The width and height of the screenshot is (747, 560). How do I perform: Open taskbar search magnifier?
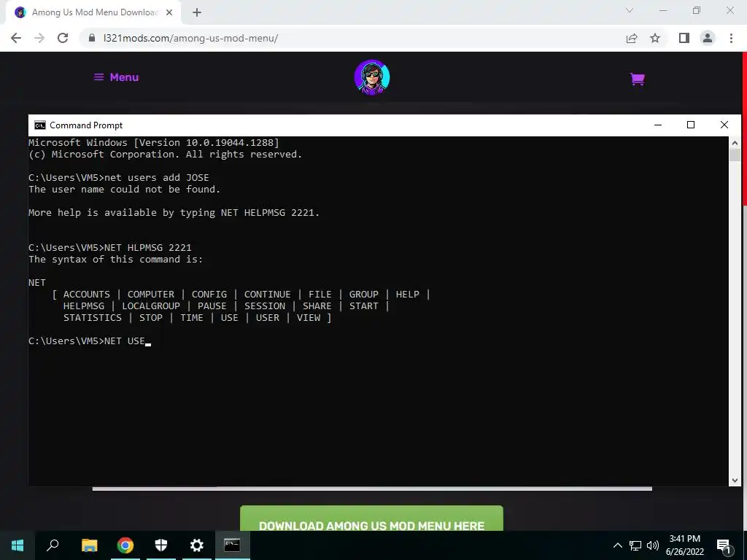tap(53, 545)
